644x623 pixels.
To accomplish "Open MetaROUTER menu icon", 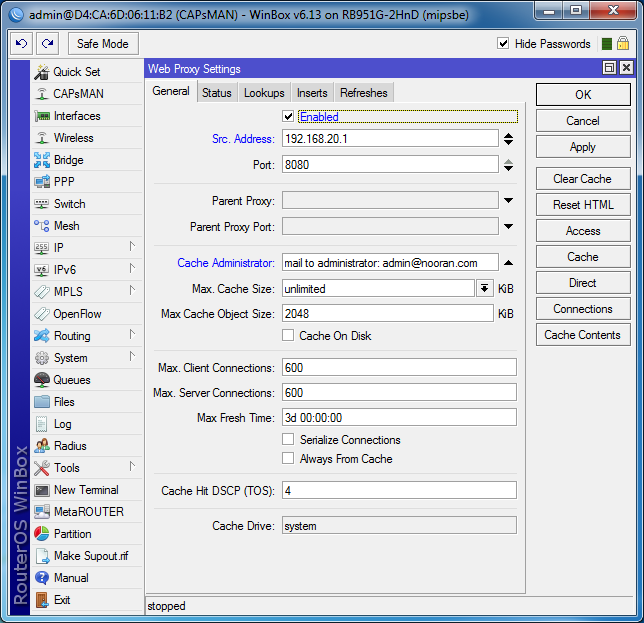I will [x=41, y=512].
